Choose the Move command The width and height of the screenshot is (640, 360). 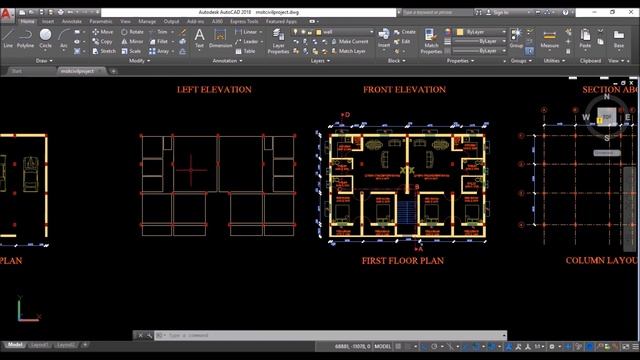(x=103, y=32)
